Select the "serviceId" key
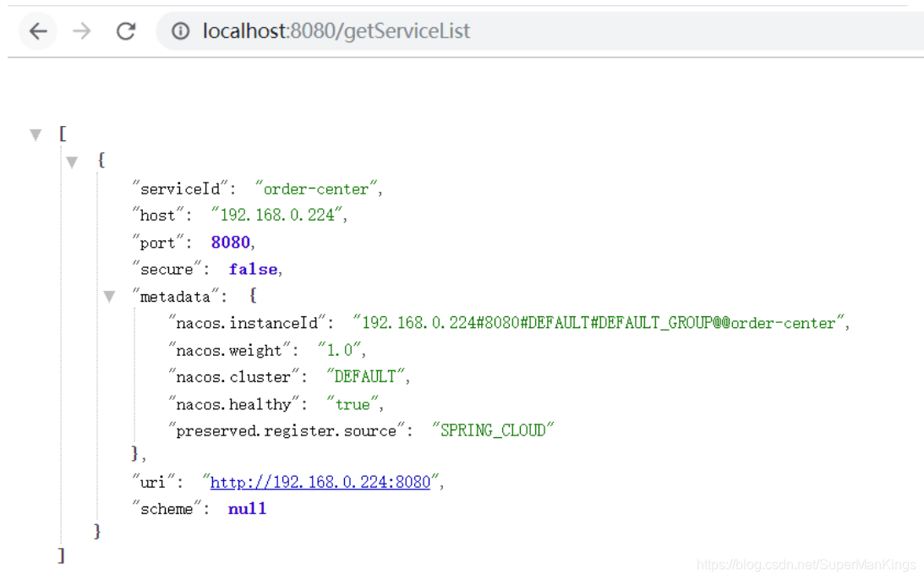924x580 pixels. [180, 189]
